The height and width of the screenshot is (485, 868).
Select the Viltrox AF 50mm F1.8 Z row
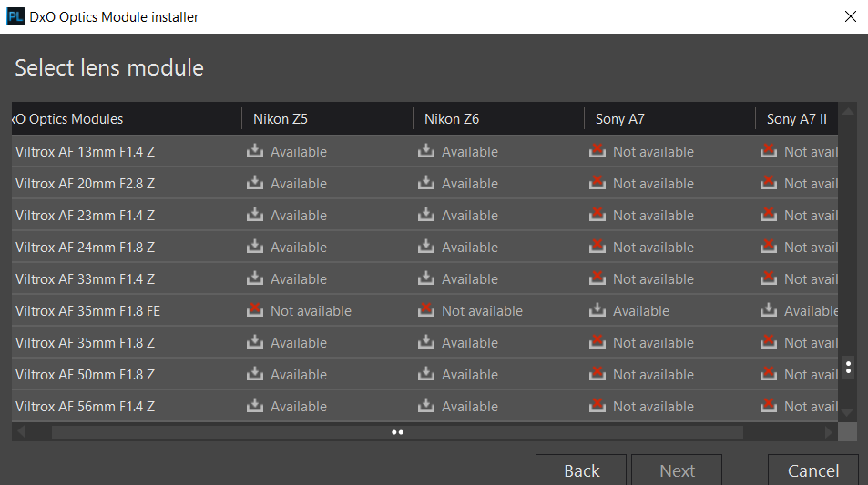pyautogui.click(x=424, y=374)
